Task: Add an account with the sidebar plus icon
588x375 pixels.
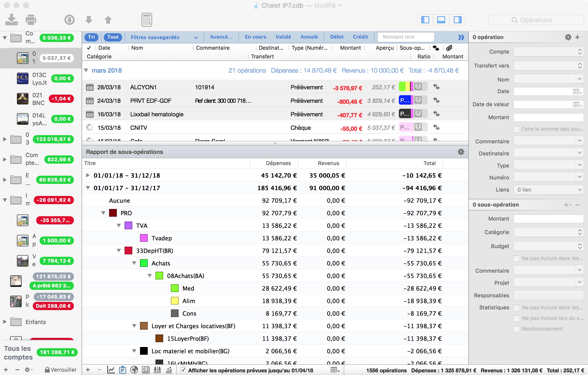Action: point(6,370)
